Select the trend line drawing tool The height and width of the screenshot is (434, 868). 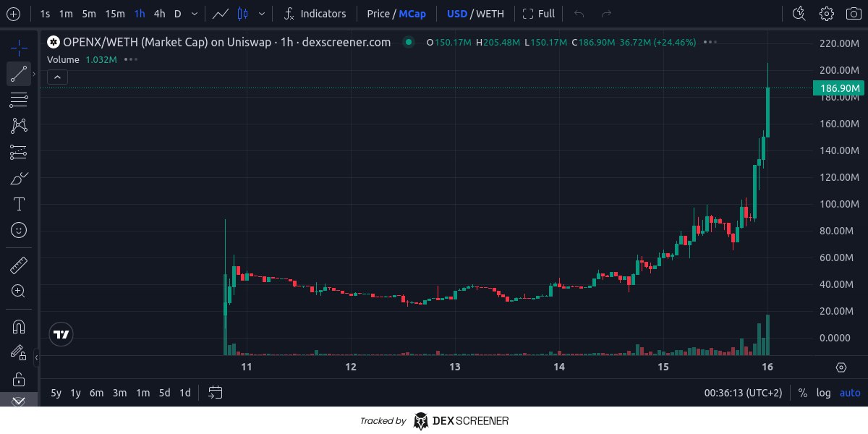tap(19, 74)
